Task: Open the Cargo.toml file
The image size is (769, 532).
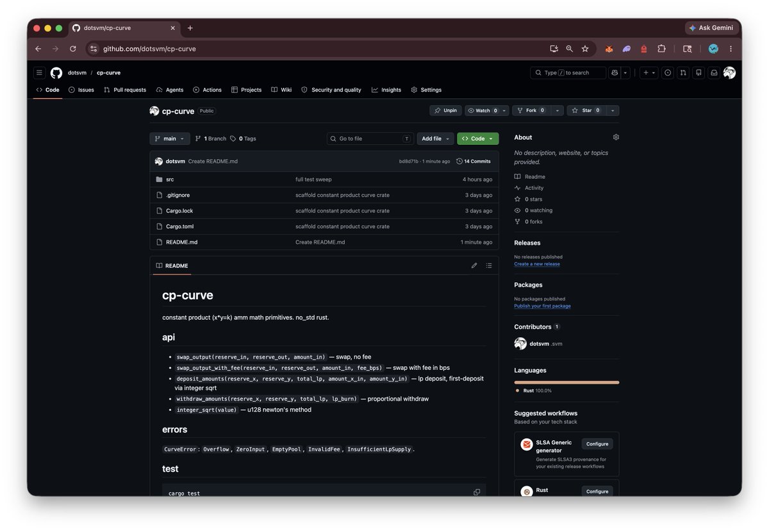Action: (x=179, y=226)
